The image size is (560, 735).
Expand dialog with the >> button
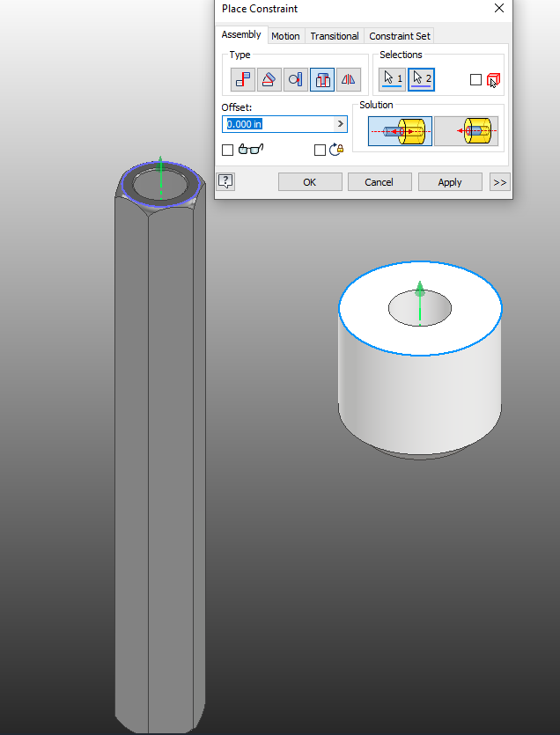(x=500, y=182)
